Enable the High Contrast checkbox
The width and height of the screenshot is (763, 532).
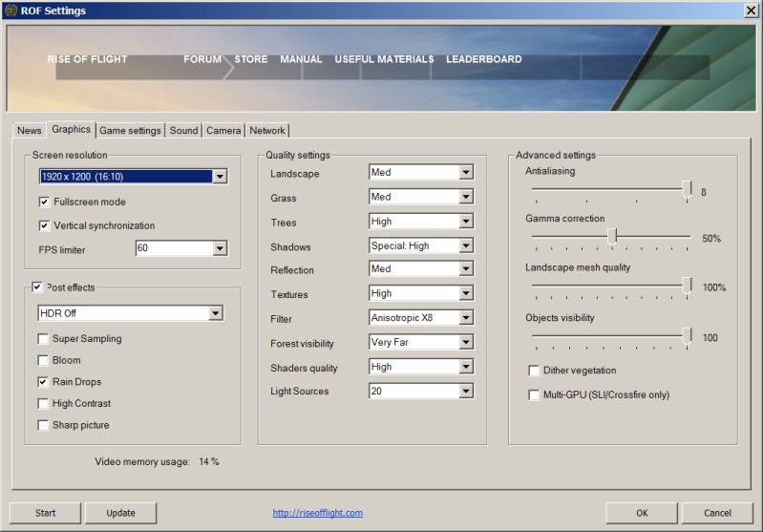point(43,403)
